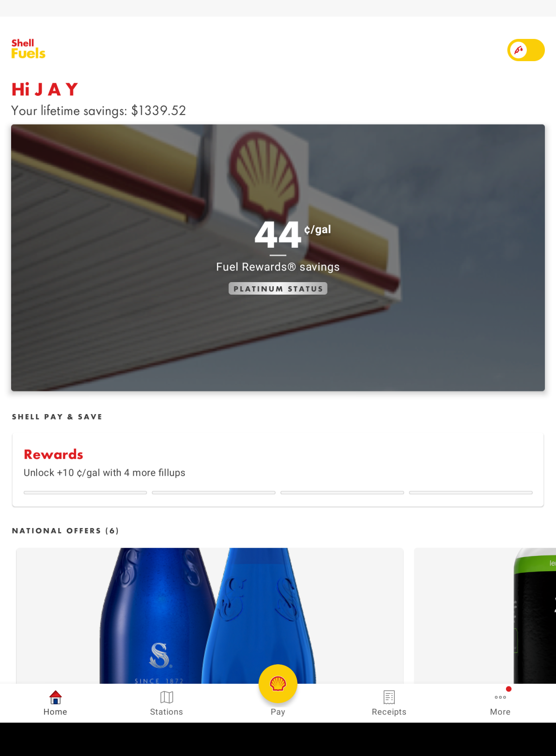Tap the red notification dot on More
556x756 pixels.
point(509,689)
